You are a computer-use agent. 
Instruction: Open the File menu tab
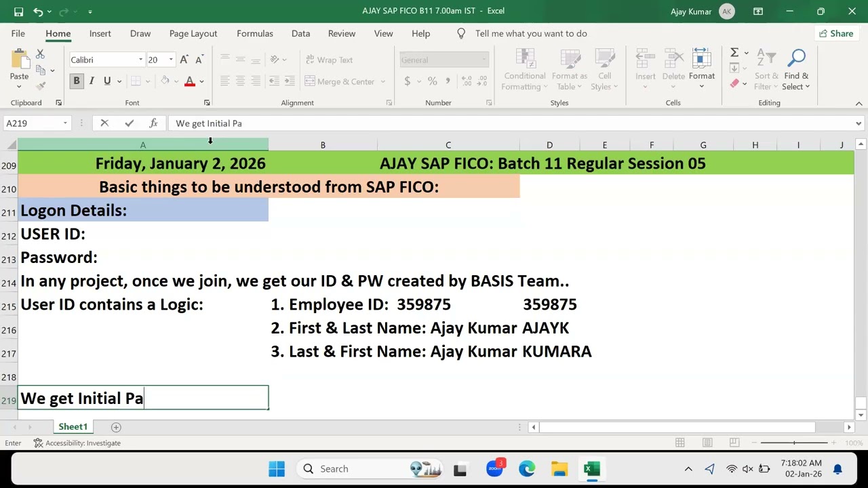[18, 33]
